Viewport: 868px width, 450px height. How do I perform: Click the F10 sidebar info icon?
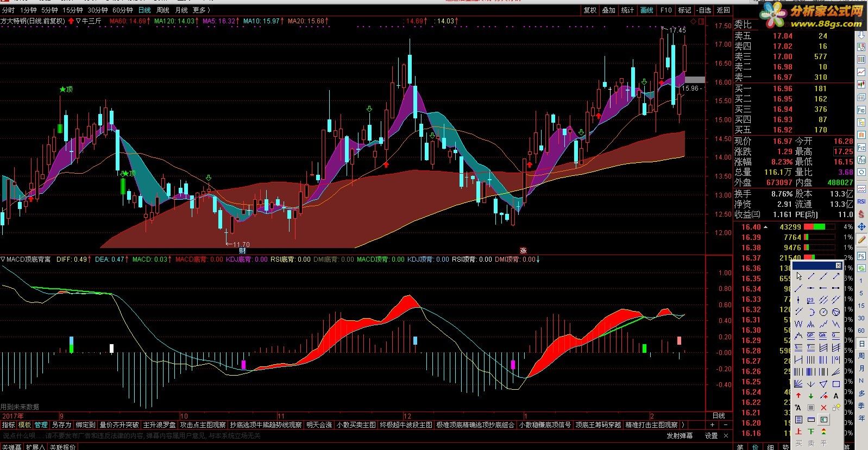861,110
